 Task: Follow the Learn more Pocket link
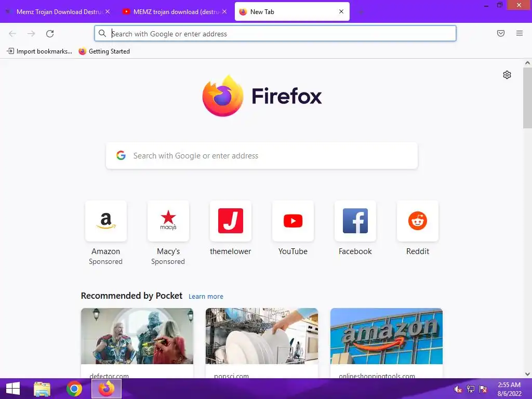coord(206,297)
